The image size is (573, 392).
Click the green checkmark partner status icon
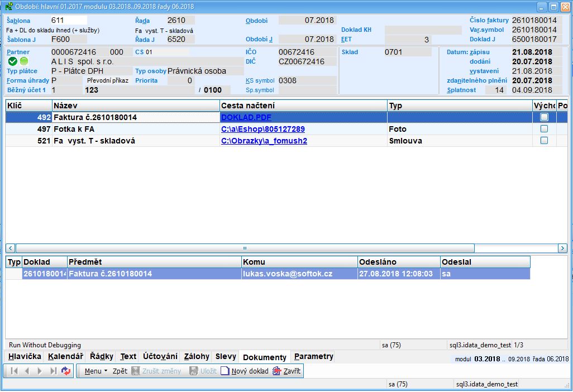pyautogui.click(x=13, y=61)
